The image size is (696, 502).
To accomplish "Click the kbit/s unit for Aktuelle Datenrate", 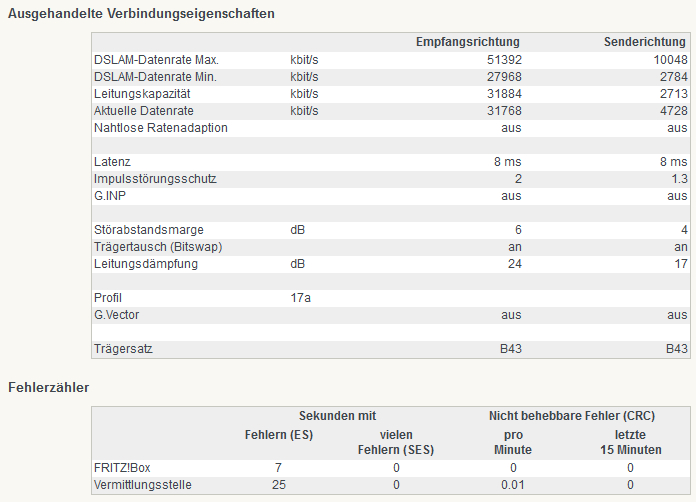I will coord(304,111).
